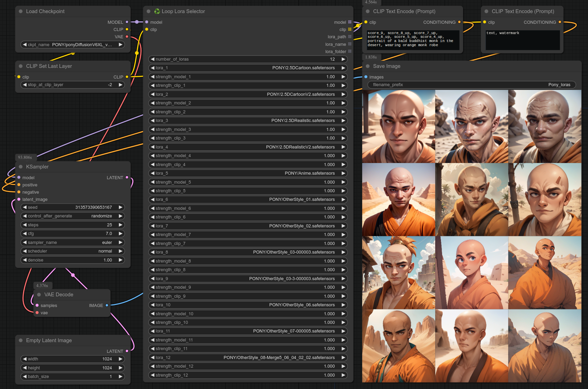
Task: Click the filename_prefix Pony_loras field
Action: coord(472,85)
